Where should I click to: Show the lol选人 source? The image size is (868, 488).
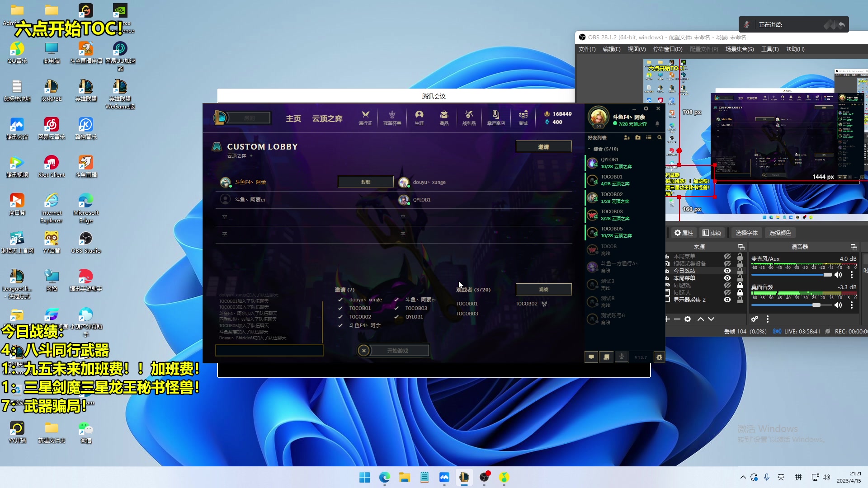(x=727, y=292)
